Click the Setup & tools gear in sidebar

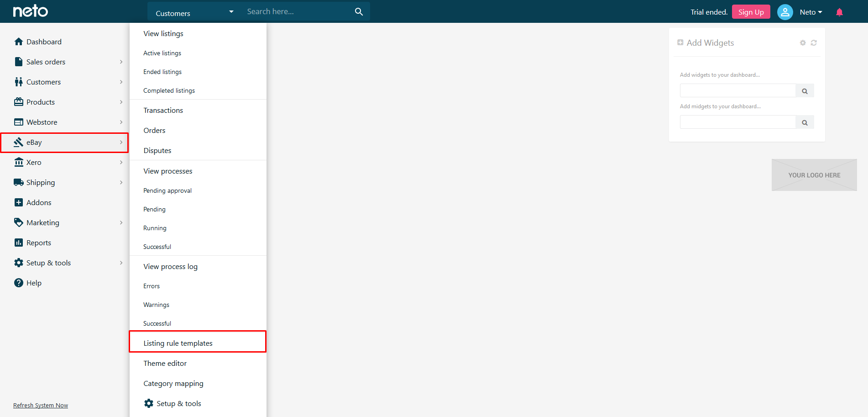19,263
